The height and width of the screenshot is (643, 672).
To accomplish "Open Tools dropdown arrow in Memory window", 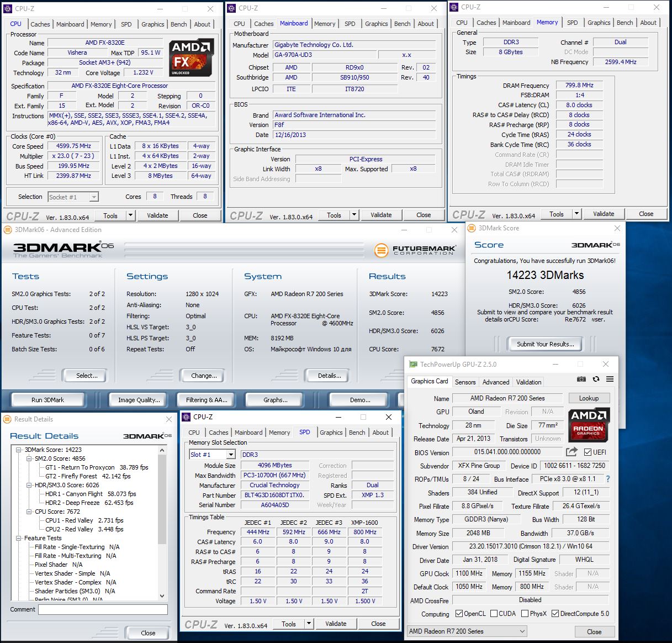I will pyautogui.click(x=576, y=214).
